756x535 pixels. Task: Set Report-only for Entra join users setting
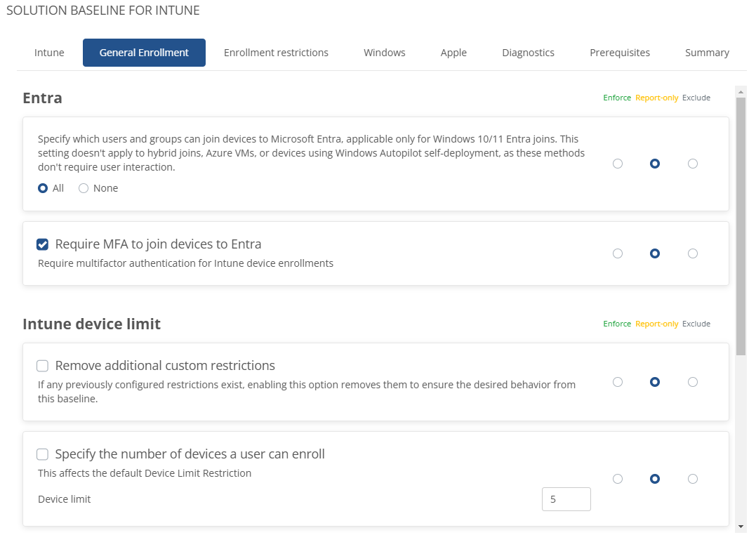(x=655, y=164)
